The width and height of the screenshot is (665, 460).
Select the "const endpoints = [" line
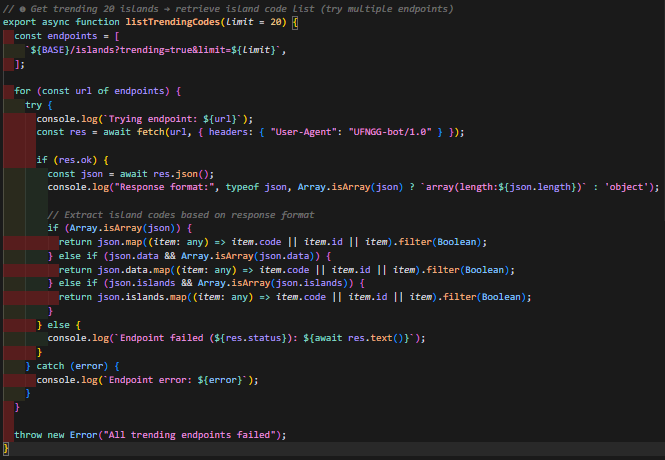point(67,36)
